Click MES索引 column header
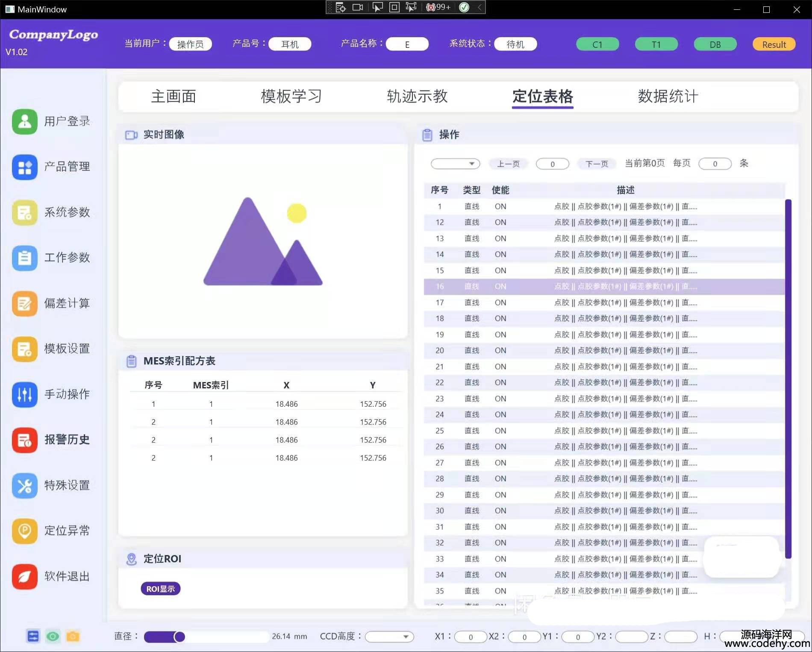 point(211,385)
